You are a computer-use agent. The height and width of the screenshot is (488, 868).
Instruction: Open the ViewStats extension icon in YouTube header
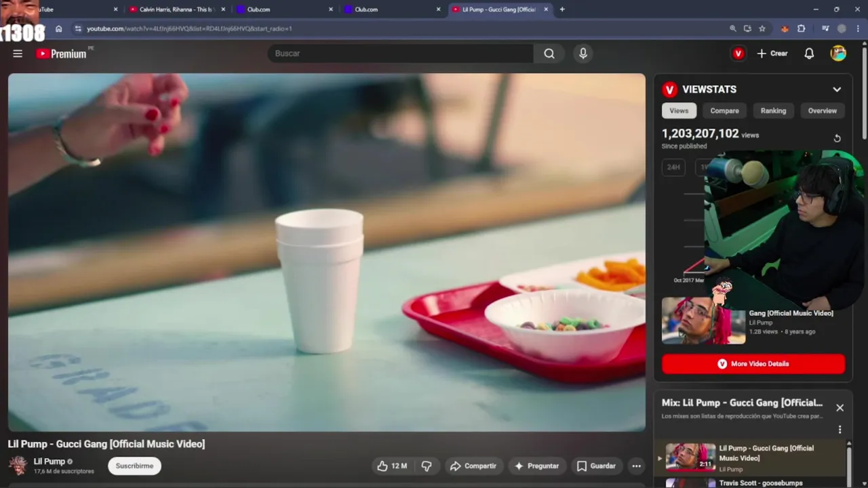click(738, 54)
